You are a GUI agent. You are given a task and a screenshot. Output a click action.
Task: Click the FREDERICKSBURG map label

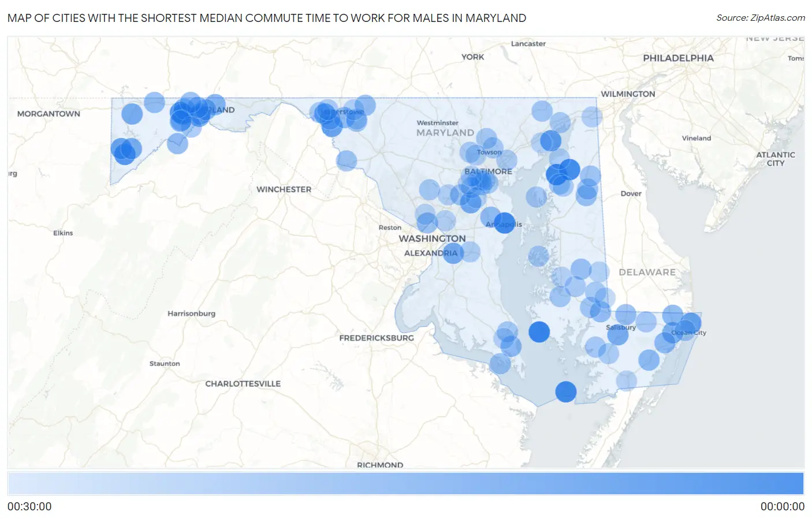click(x=377, y=338)
